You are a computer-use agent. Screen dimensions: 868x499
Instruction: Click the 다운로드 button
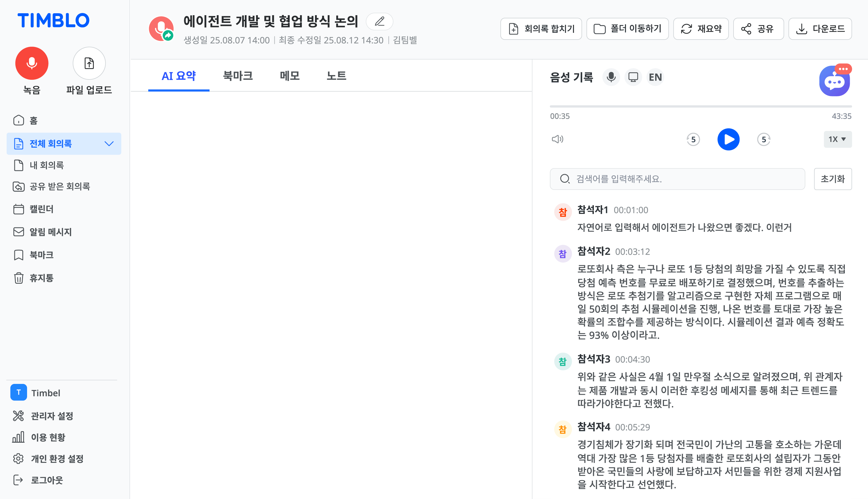pos(820,29)
